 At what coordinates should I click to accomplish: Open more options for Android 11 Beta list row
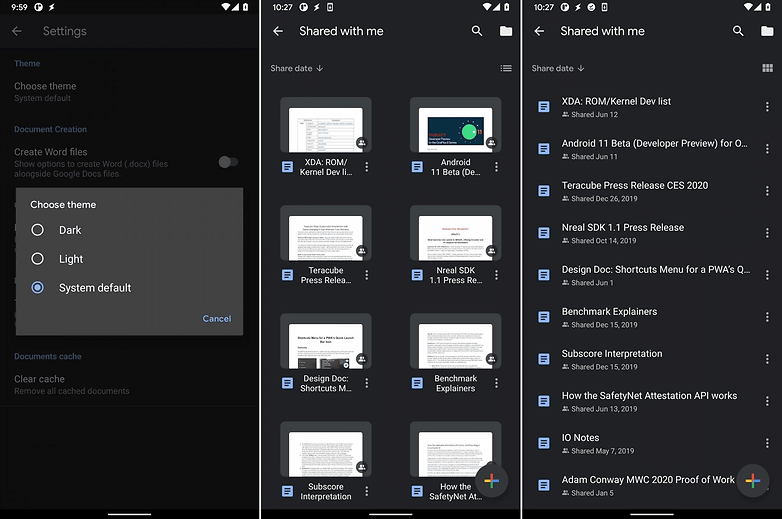click(x=767, y=149)
